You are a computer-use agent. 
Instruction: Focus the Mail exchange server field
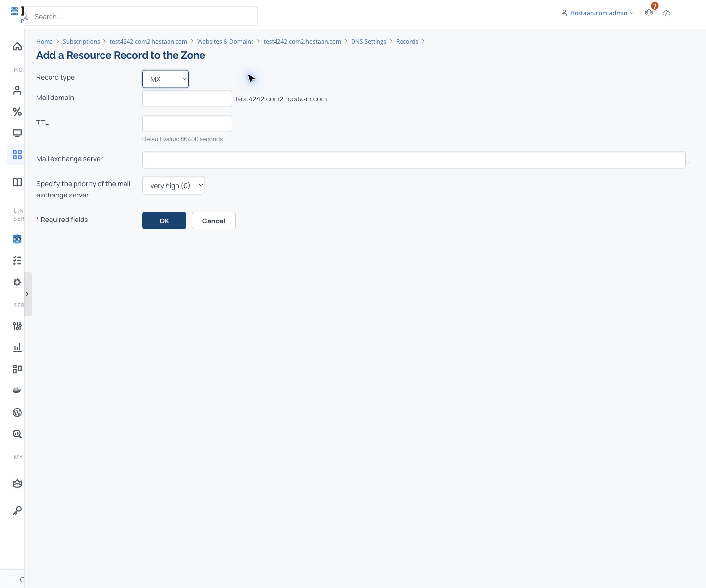click(x=414, y=160)
